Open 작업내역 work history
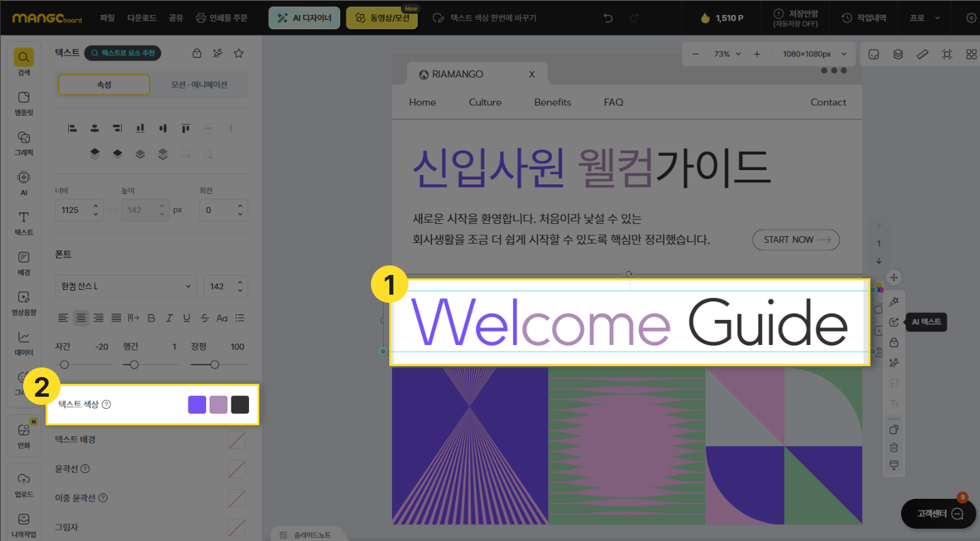Screen dimensions: 980x541 coord(864,18)
